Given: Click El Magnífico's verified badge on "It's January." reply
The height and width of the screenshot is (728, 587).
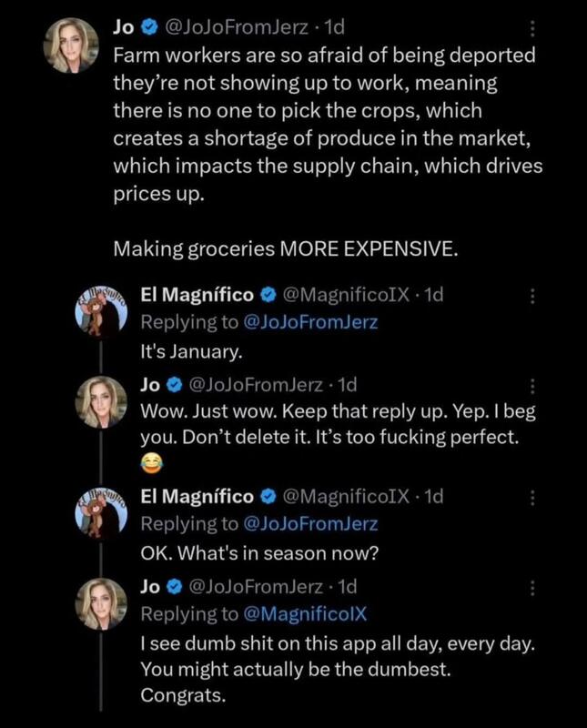Looking at the screenshot, I should pyautogui.click(x=269, y=295).
